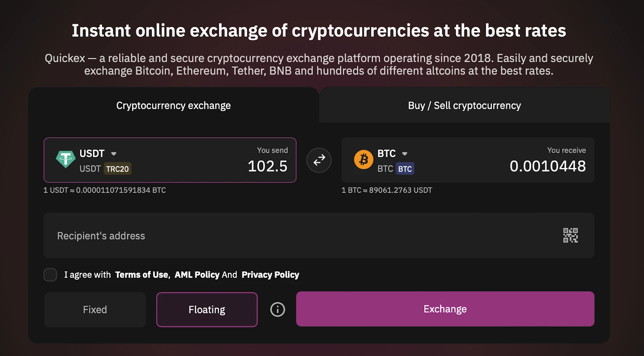Select the Cryptocurrency exchange tab
The image size is (644, 356).
(x=173, y=105)
